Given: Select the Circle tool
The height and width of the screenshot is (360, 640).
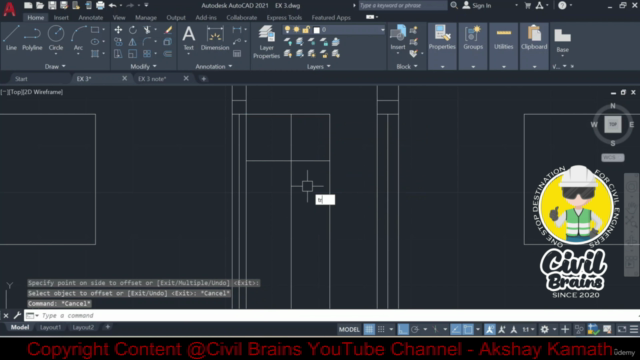Looking at the screenshot, I should [56, 38].
